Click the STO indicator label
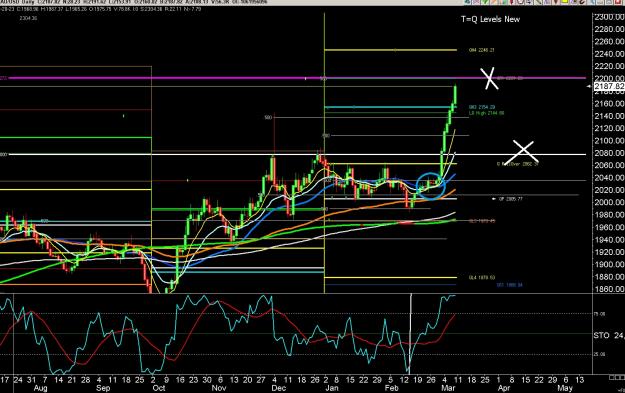625x393 pixels. tap(601, 336)
